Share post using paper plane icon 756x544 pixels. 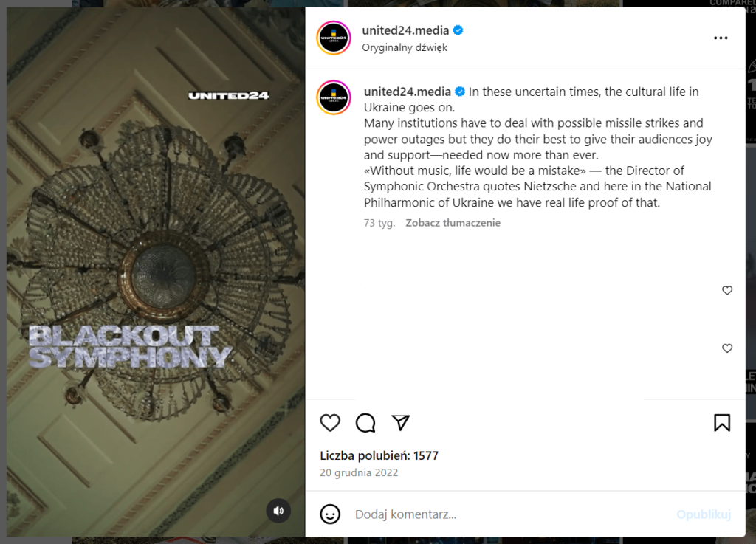(x=401, y=422)
